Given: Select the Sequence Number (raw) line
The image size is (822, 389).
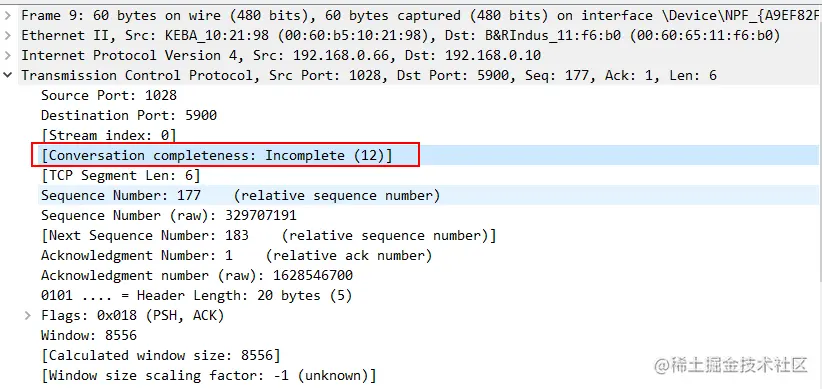Looking at the screenshot, I should (x=169, y=215).
